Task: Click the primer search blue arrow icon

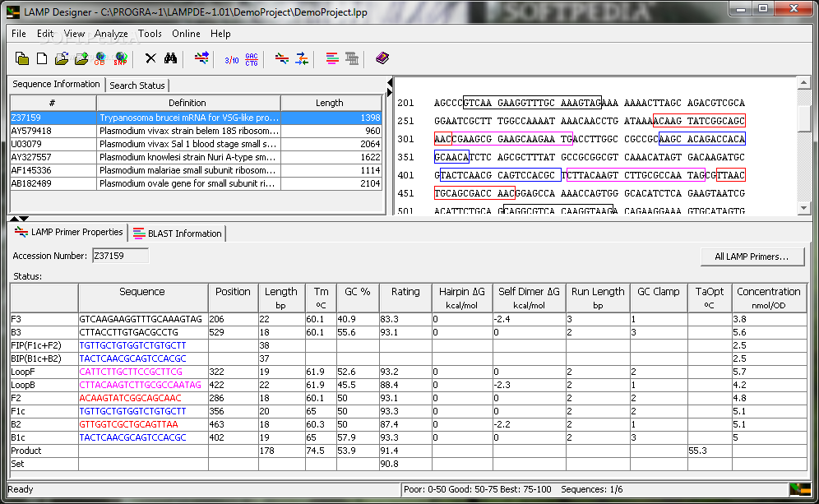Action: click(201, 58)
